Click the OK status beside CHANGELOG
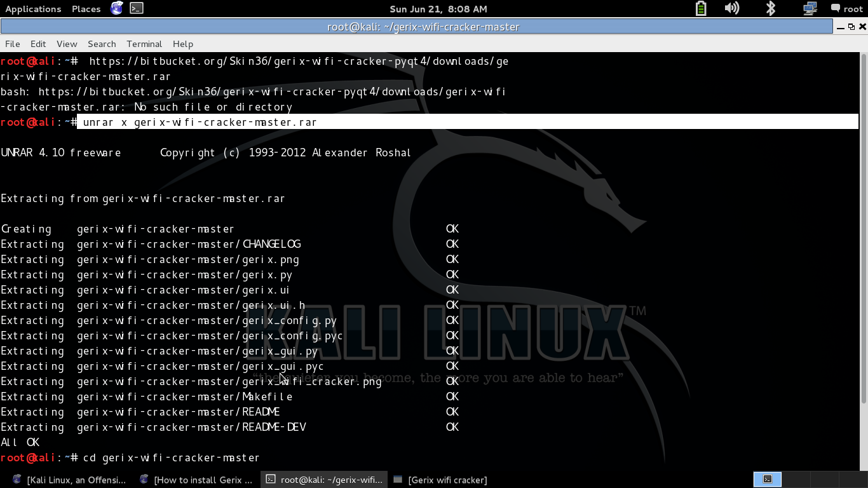Image resolution: width=868 pixels, height=488 pixels. [452, 244]
